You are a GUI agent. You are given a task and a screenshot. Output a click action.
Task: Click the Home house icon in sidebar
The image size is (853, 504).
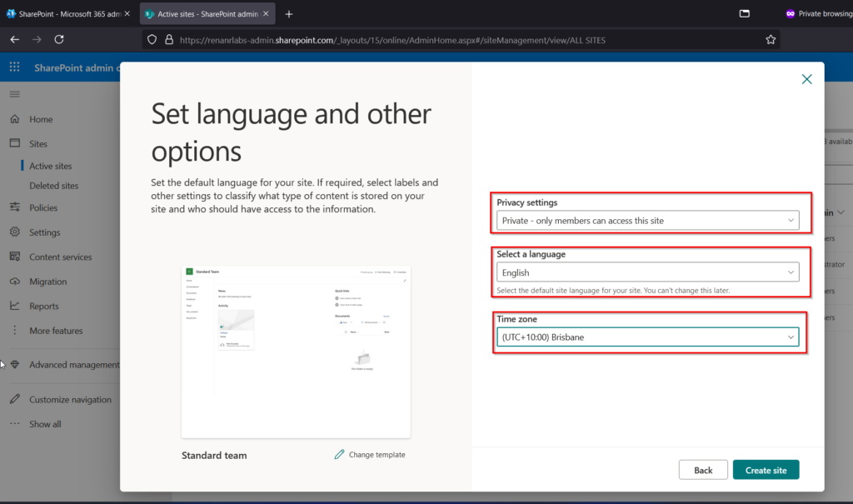pos(15,118)
